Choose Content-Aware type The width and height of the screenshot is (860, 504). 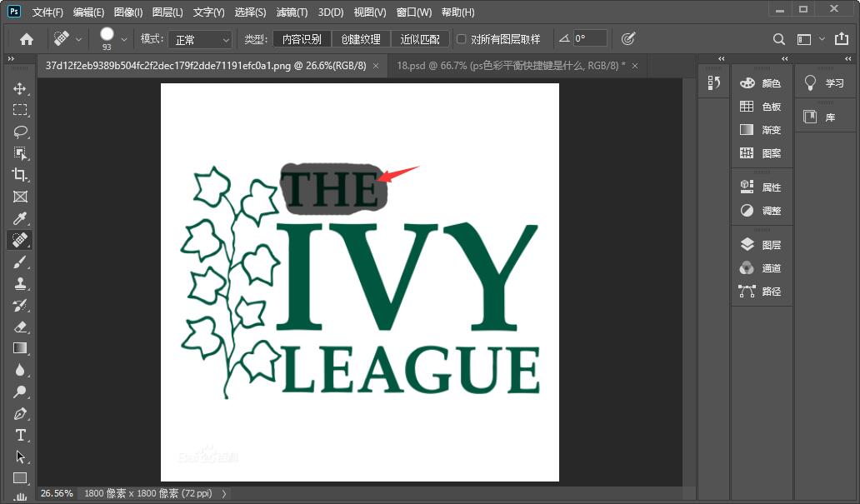pyautogui.click(x=302, y=39)
